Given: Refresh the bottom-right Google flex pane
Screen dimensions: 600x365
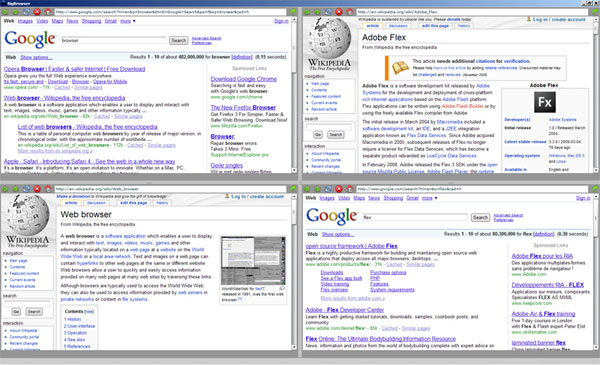Looking at the screenshot, I should pyautogui.click(x=328, y=189).
